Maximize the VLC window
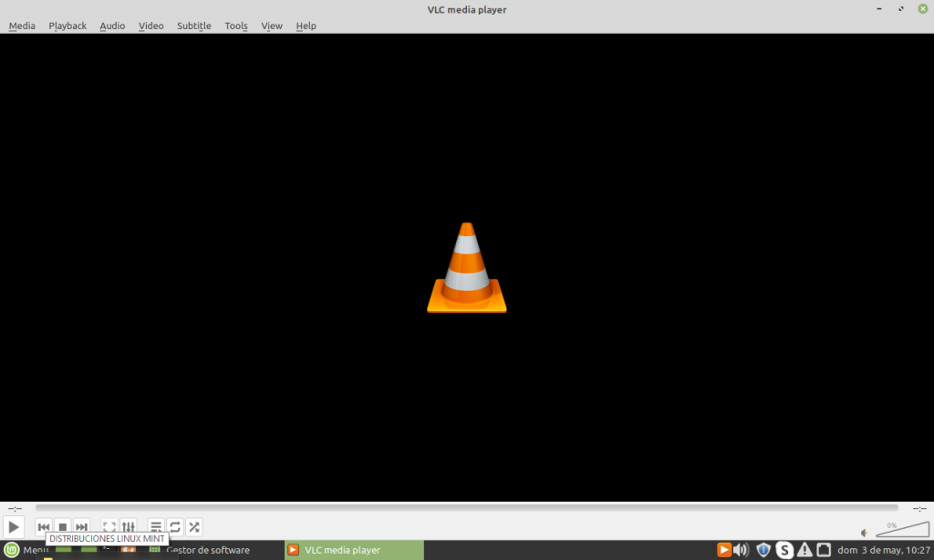 coord(900,9)
